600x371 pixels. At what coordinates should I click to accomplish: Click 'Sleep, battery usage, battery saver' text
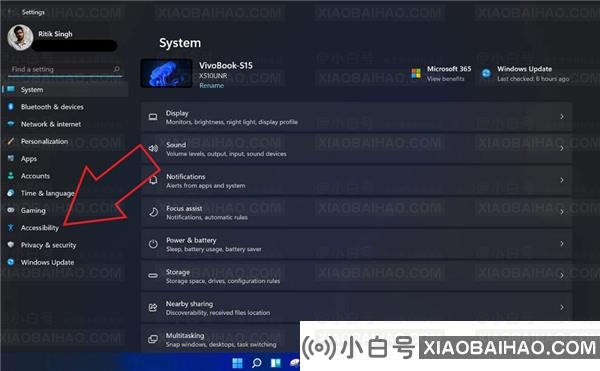[214, 249]
